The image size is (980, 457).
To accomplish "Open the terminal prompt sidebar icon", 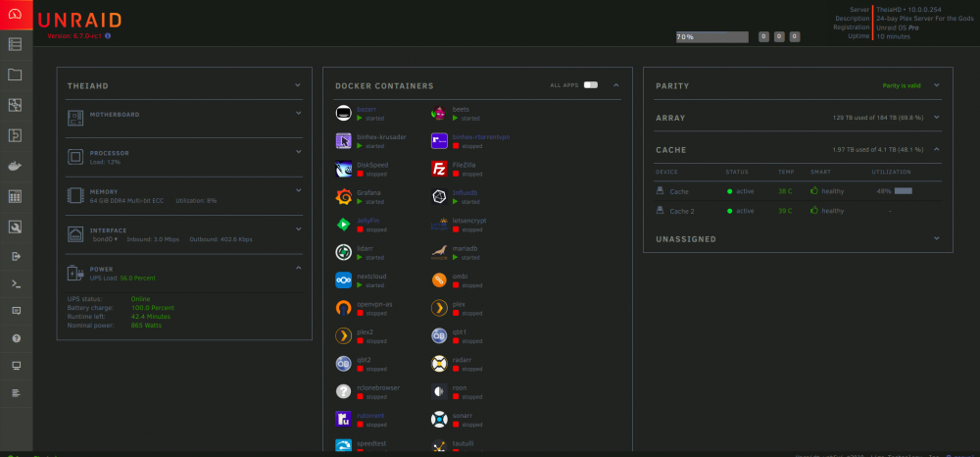I will click(17, 283).
